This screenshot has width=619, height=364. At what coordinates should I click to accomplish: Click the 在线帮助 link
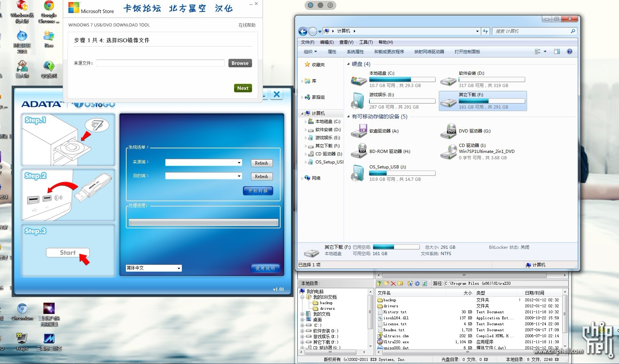(x=247, y=25)
